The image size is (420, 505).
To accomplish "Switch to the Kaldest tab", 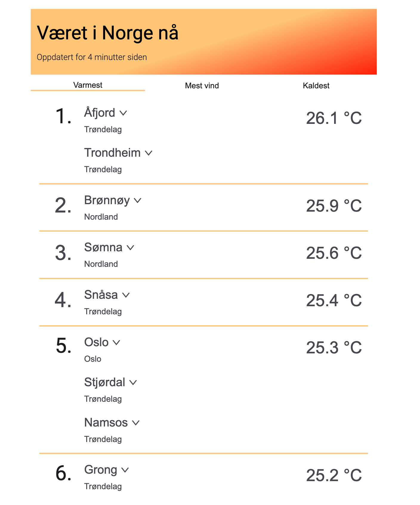I will pos(316,86).
